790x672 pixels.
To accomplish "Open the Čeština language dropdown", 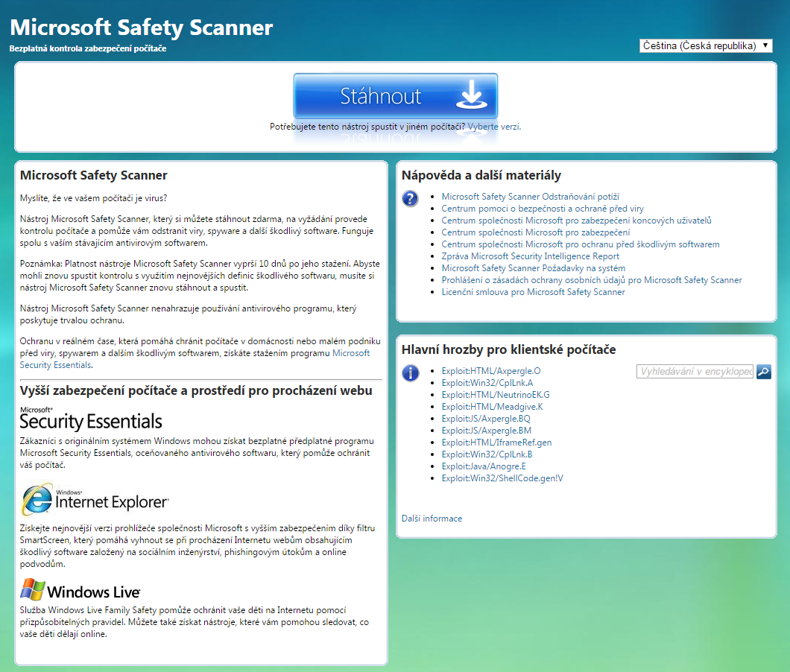I will (x=705, y=46).
